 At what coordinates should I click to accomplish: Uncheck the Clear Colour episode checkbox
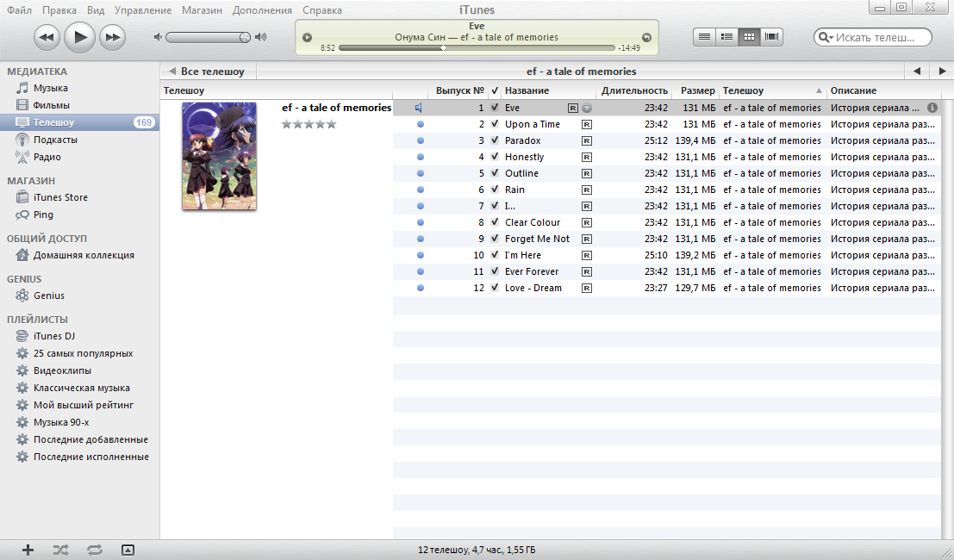coord(495,222)
